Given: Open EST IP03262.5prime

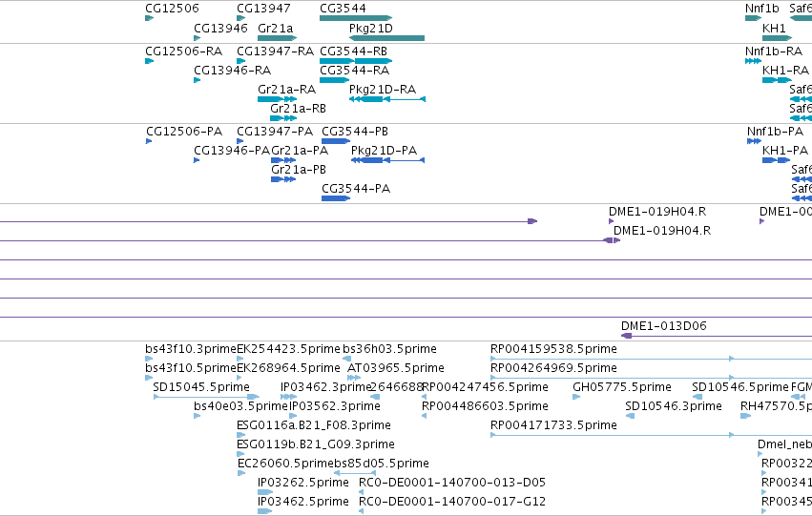Looking at the screenshot, I should click(265, 492).
